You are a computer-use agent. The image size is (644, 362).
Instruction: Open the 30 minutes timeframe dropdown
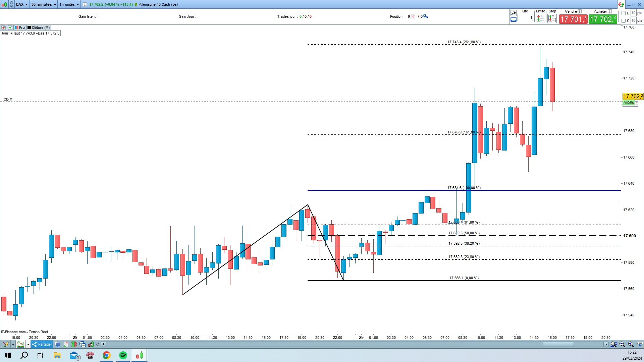tap(44, 4)
